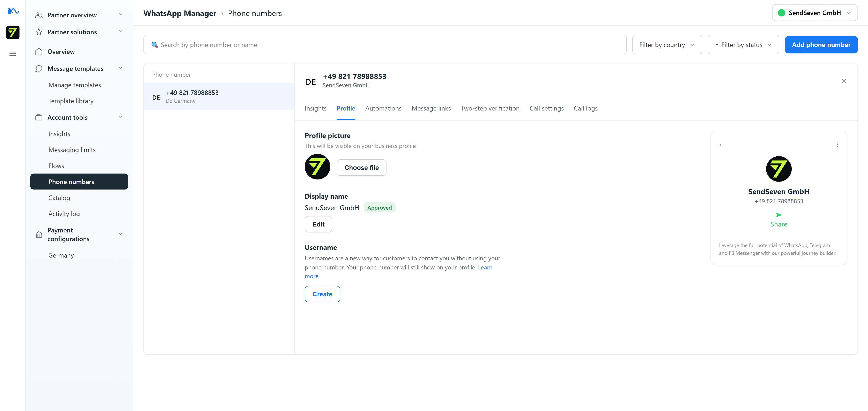Screen dimensions: 868x411
Task: Open the Two-step verification tab
Action: (x=490, y=108)
